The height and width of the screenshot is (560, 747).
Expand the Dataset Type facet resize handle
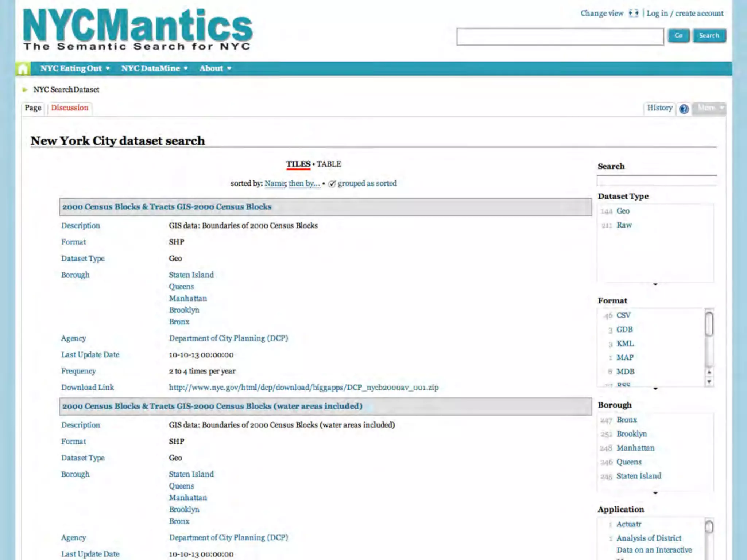pyautogui.click(x=655, y=284)
